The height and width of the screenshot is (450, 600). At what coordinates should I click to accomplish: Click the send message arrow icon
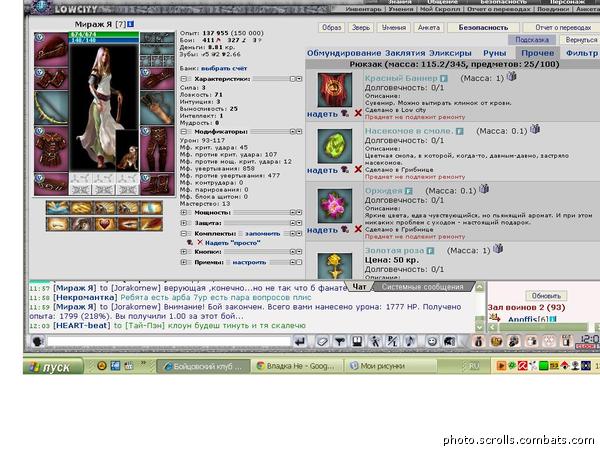click(300, 341)
